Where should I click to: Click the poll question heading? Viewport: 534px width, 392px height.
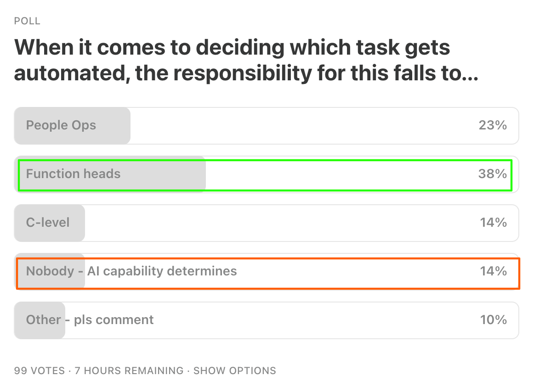[247, 60]
